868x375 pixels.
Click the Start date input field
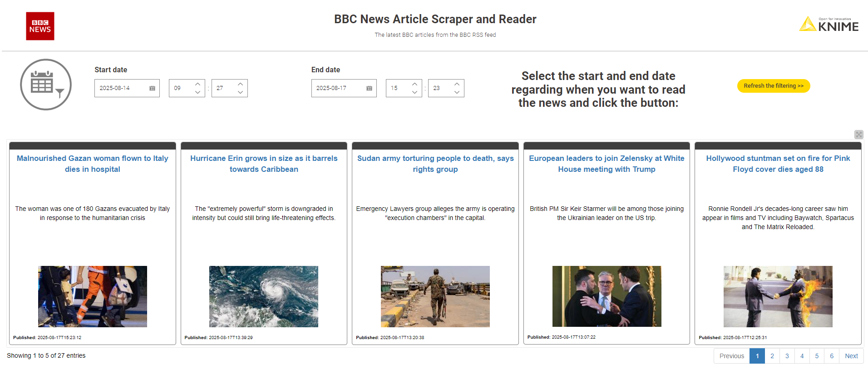pos(122,88)
